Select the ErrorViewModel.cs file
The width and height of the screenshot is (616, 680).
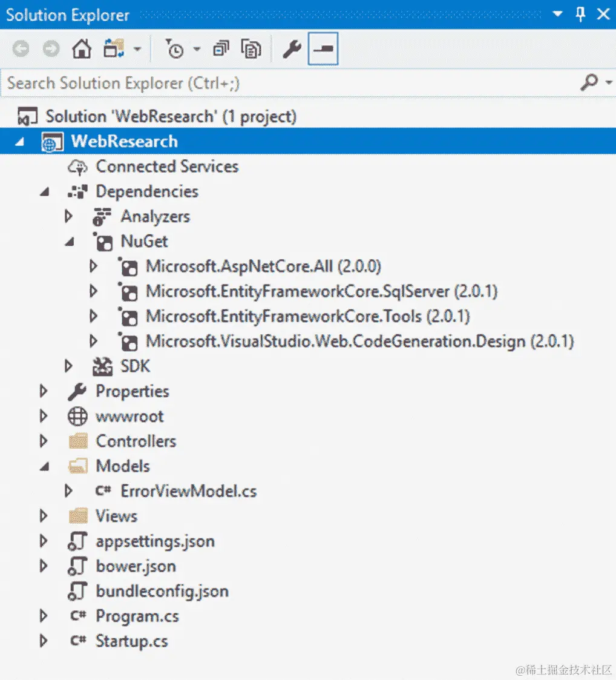(x=189, y=491)
